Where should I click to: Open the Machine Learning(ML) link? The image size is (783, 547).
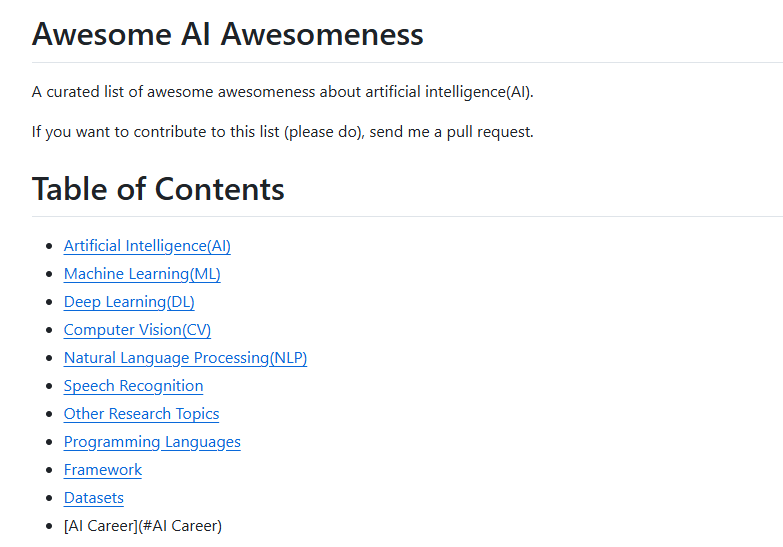click(x=142, y=274)
